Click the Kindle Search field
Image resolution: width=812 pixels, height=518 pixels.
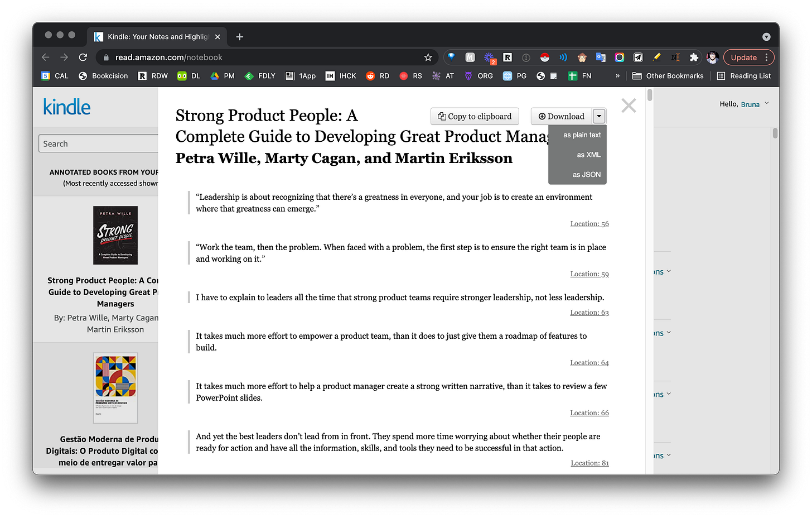[99, 143]
